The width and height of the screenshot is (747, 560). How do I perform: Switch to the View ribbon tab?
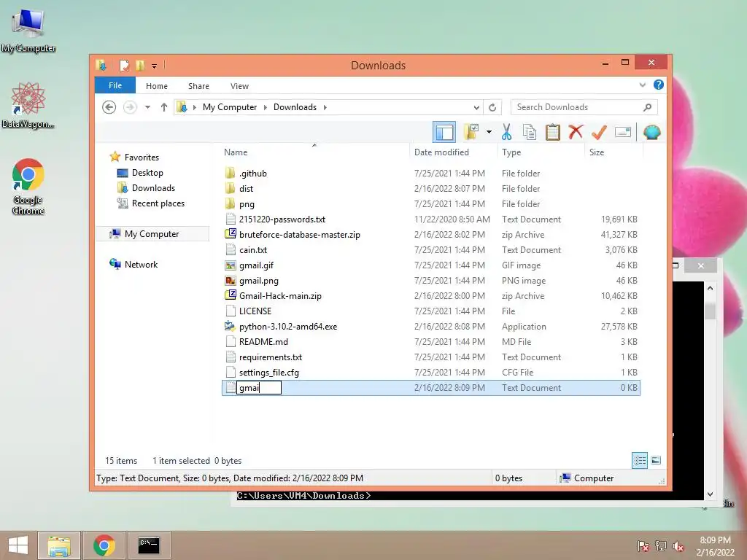click(239, 86)
